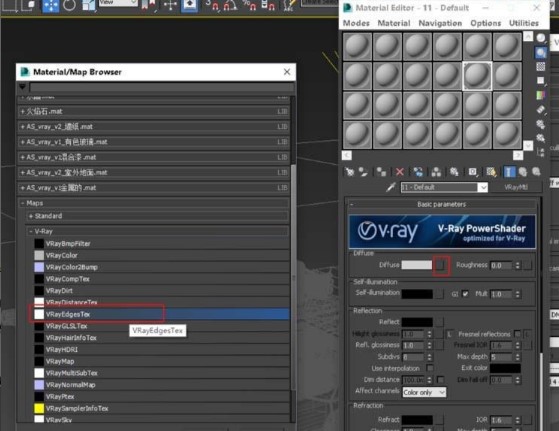
Task: Enable the Use interpolation checkbox
Action: tap(430, 368)
